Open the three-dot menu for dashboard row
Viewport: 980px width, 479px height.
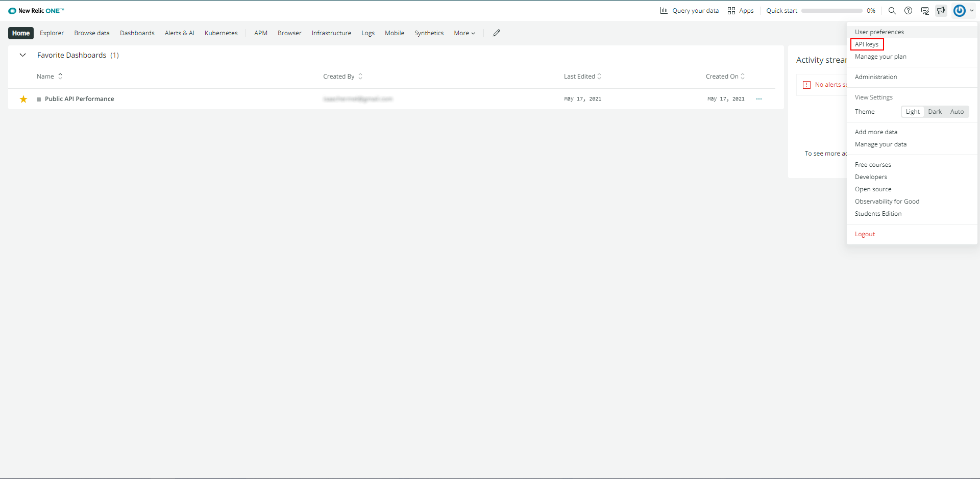pyautogui.click(x=759, y=99)
